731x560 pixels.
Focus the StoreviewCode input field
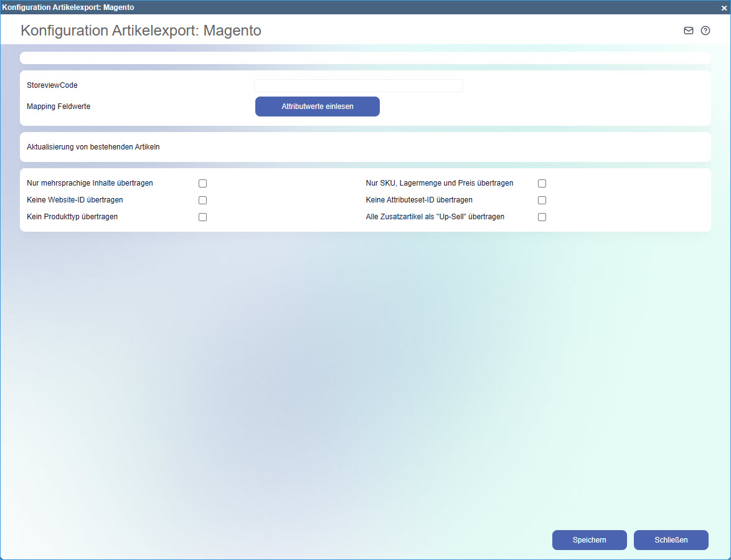click(x=359, y=85)
